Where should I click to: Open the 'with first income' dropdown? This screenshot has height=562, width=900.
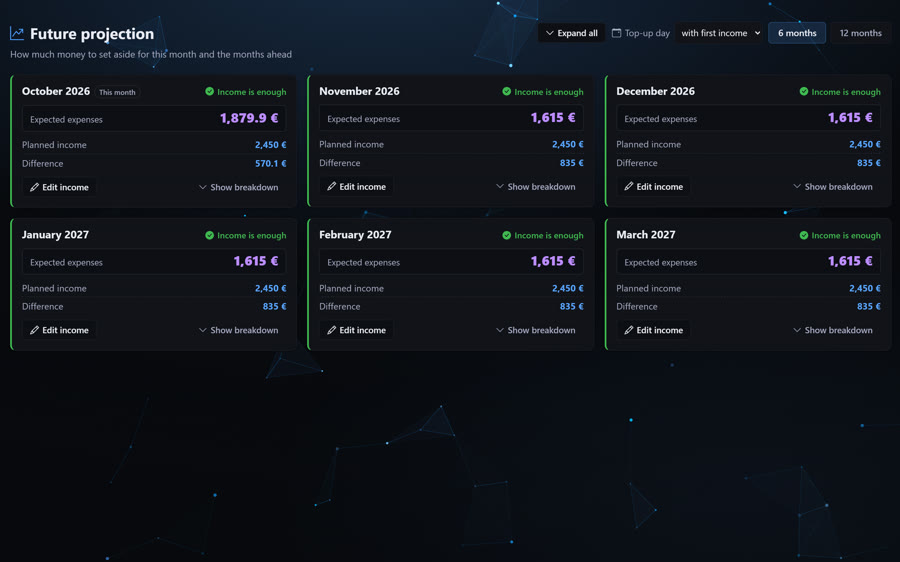point(720,33)
